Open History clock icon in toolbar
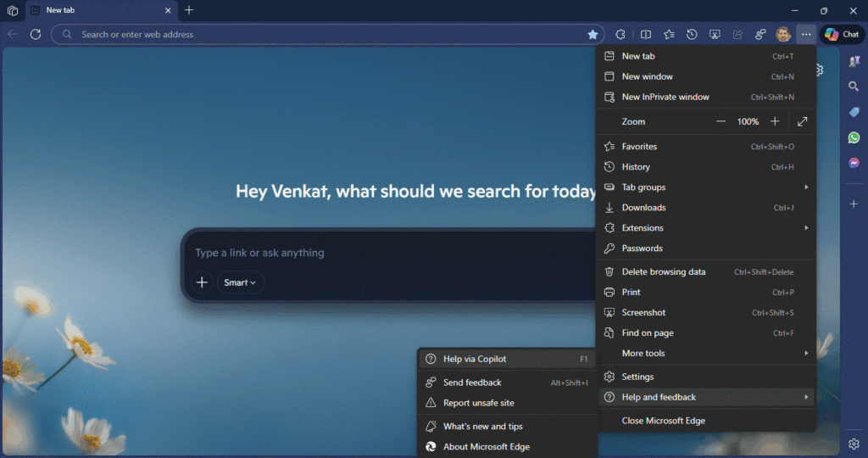 tap(692, 34)
